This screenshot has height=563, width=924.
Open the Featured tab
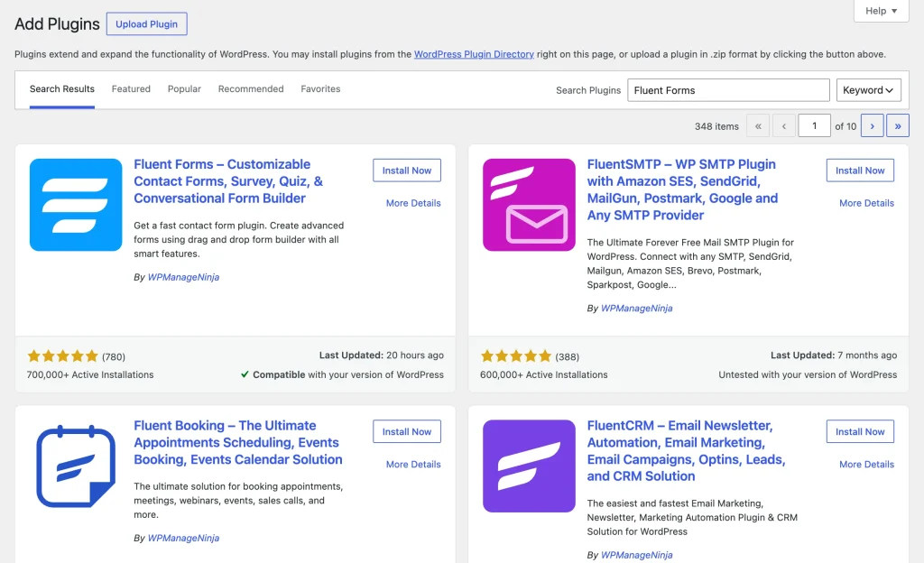click(x=131, y=89)
